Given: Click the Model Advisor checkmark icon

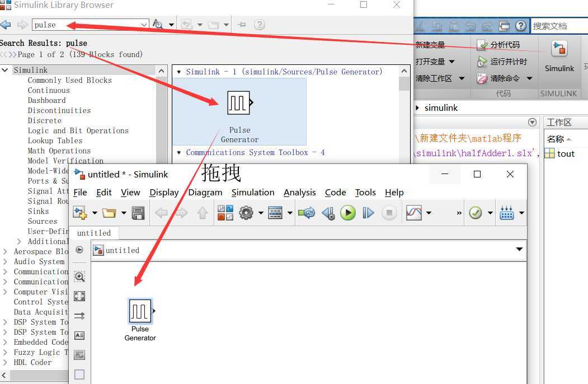Looking at the screenshot, I should click(x=476, y=213).
